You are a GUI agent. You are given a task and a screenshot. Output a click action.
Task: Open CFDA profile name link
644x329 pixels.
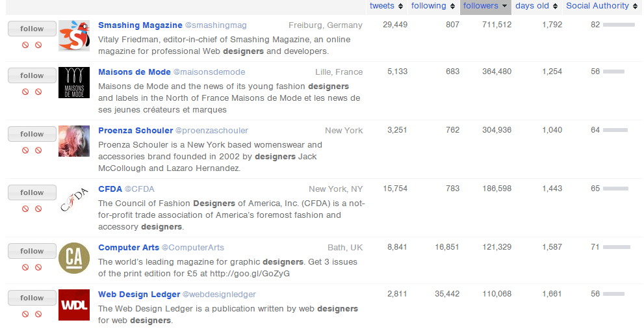[x=110, y=189]
